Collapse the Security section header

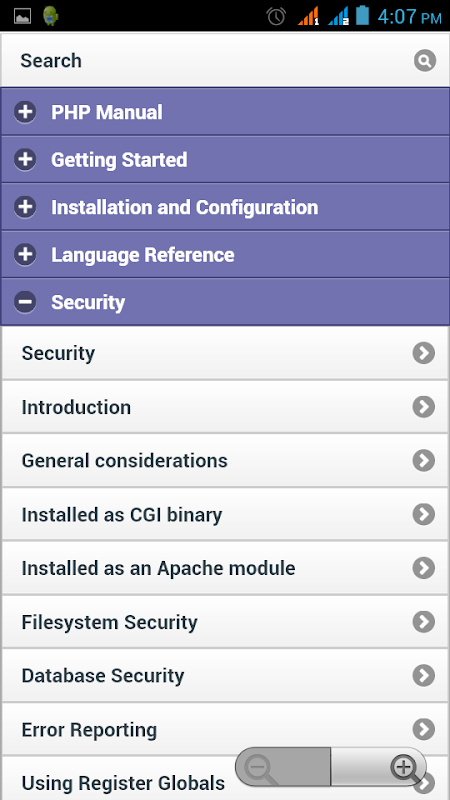pyautogui.click(x=225, y=302)
